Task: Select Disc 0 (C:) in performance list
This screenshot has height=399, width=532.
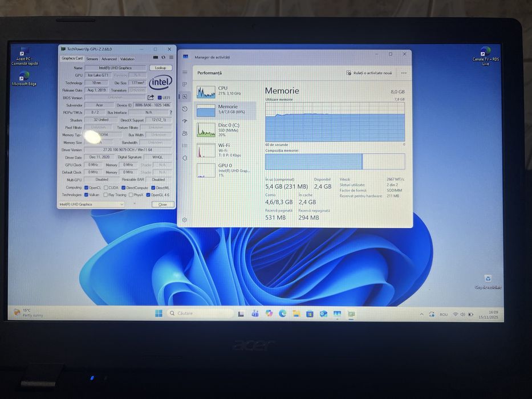Action: [225, 130]
